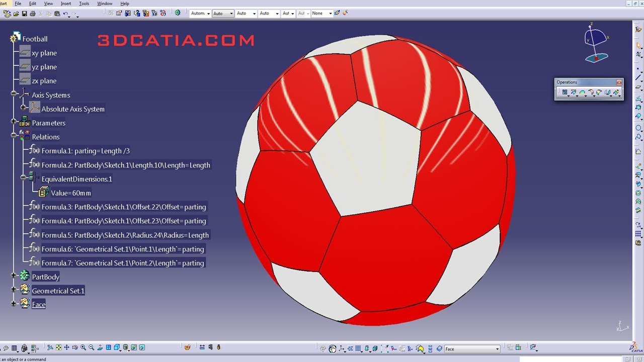Image resolution: width=644 pixels, height=362 pixels.
Task: Click the Axis System icon in bottom toolbar
Action: coord(342,348)
